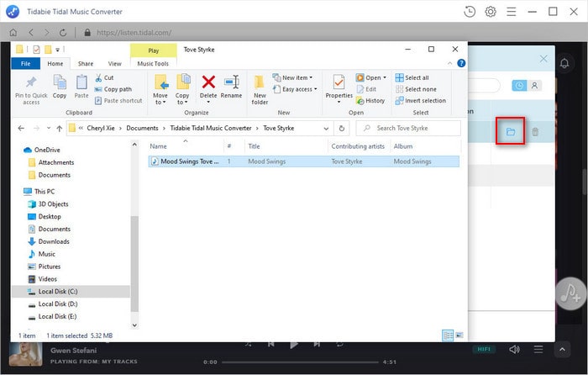Click the floating add music button
Viewport: 588px width, 375px height.
pyautogui.click(x=570, y=293)
